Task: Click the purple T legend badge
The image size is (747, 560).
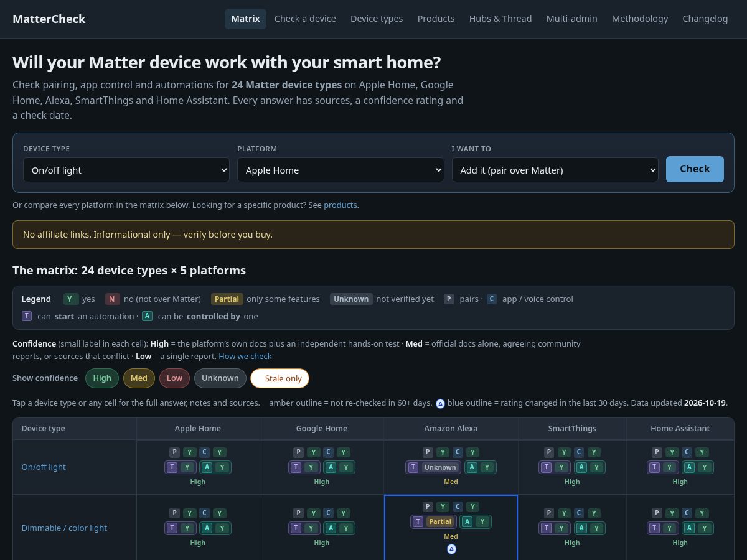Action: tap(27, 316)
